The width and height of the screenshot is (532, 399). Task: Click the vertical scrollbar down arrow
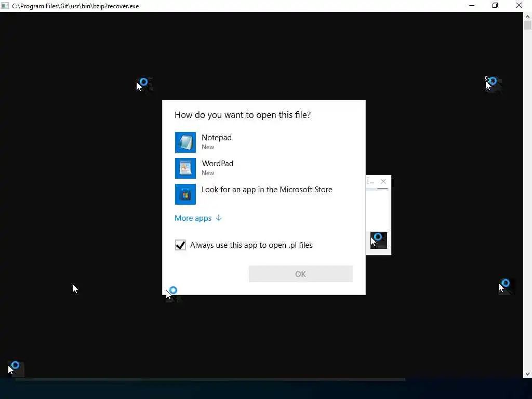[x=527, y=374]
